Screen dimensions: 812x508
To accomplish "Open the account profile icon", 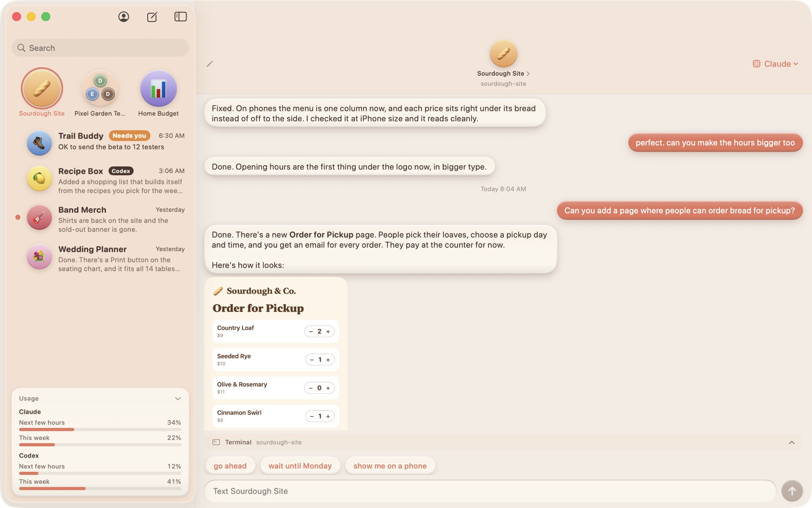I will [x=123, y=17].
